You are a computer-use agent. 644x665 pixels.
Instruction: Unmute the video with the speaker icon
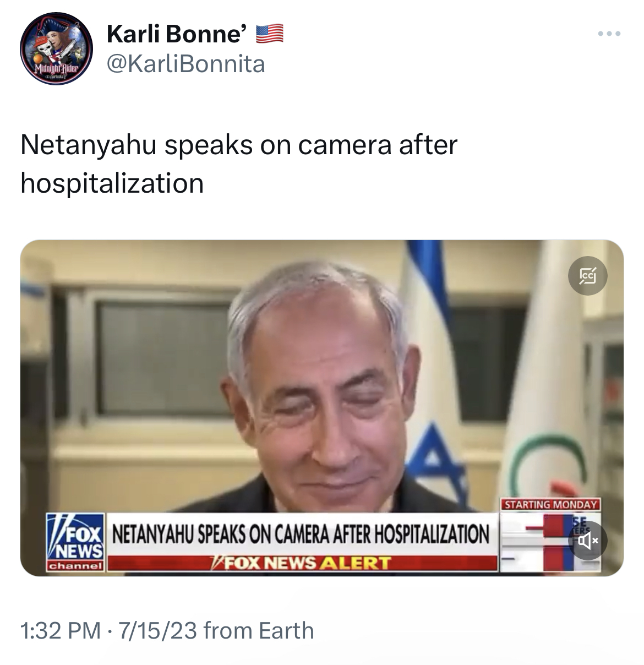[588, 540]
